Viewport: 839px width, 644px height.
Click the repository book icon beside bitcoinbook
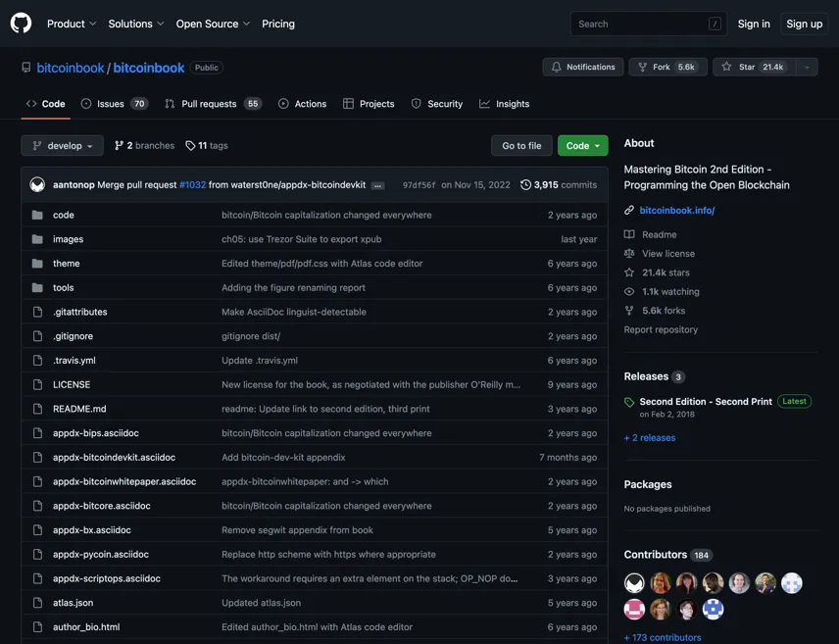pyautogui.click(x=26, y=68)
